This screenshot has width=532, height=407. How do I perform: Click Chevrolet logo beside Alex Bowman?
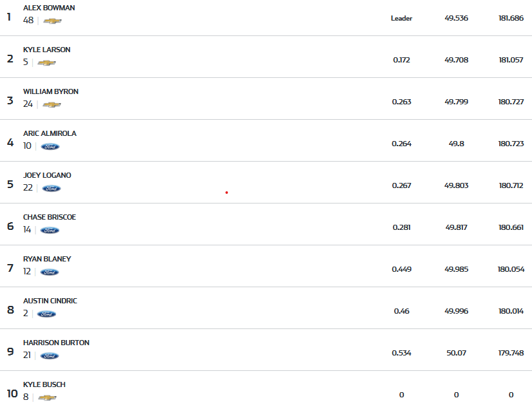pyautogui.click(x=52, y=21)
